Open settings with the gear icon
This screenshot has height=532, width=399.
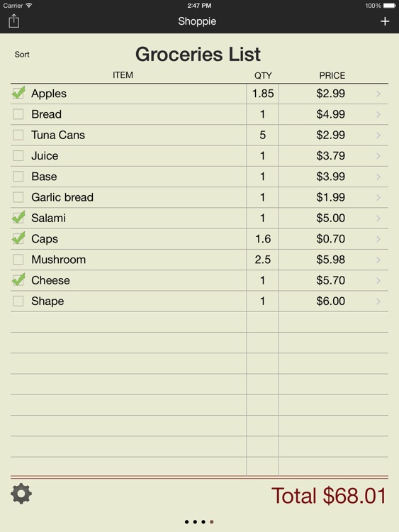tap(21, 494)
